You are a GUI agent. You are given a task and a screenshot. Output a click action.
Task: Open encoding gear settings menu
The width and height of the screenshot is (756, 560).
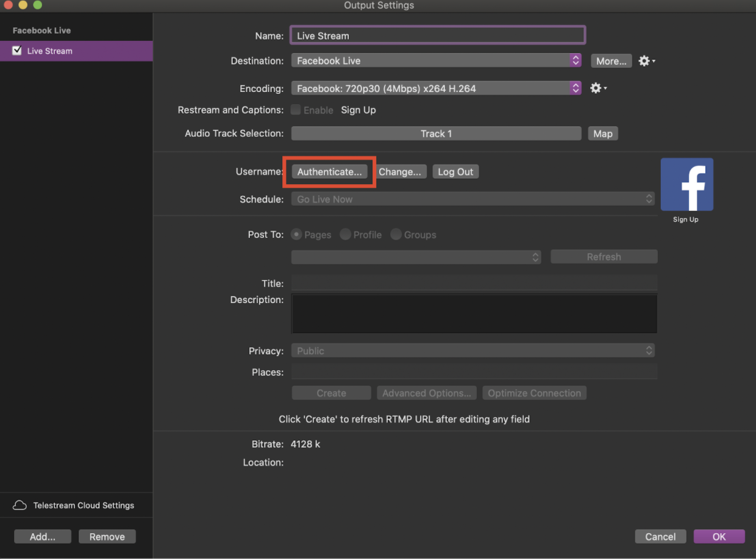[x=598, y=88]
